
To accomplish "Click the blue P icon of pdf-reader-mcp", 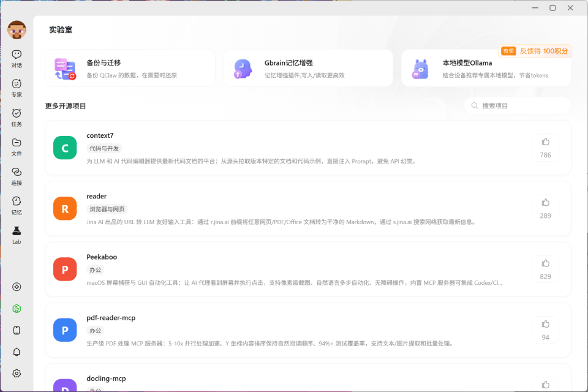I will (x=65, y=330).
